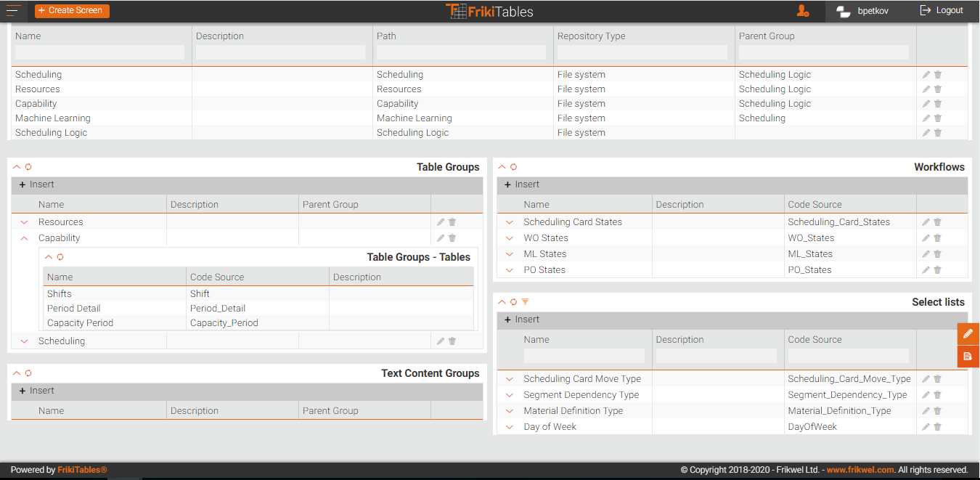Edit the Machine Learning repository row
The width and height of the screenshot is (980, 480).
click(926, 118)
